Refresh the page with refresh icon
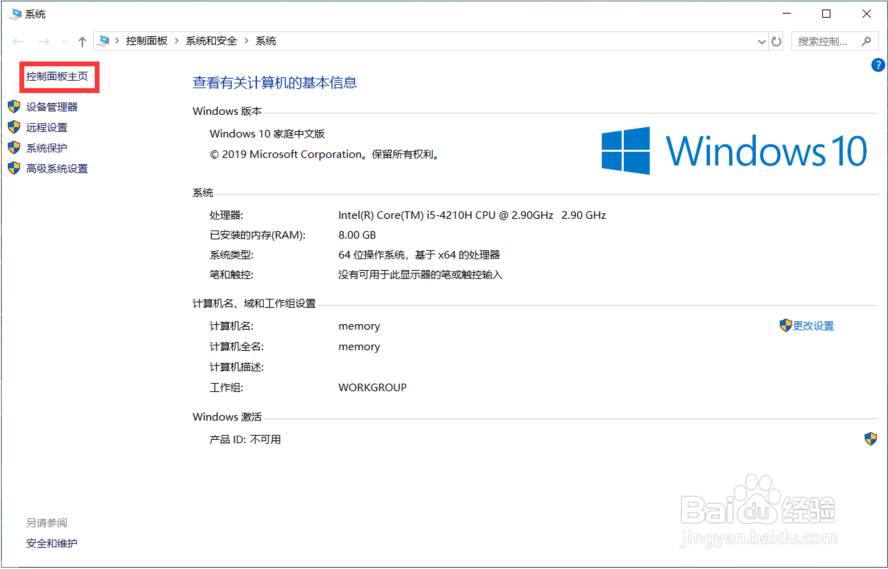This screenshot has height=569, width=888. [x=776, y=41]
